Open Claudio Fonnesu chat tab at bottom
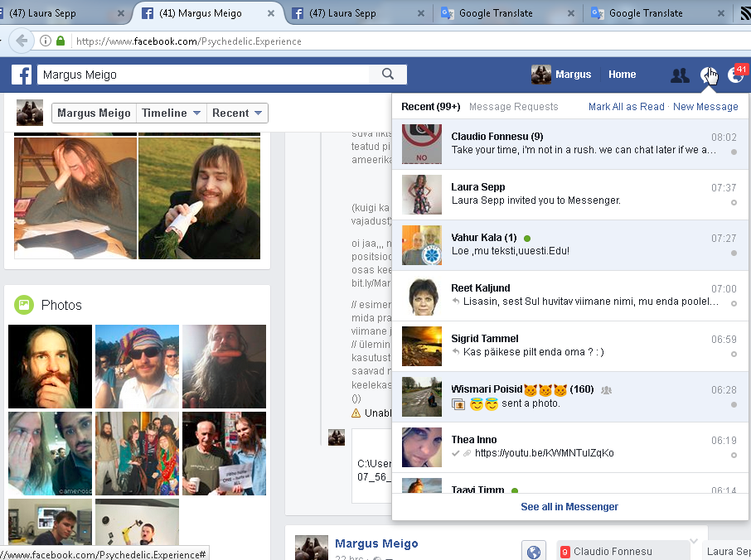This screenshot has height=560, width=751. pyautogui.click(x=623, y=551)
